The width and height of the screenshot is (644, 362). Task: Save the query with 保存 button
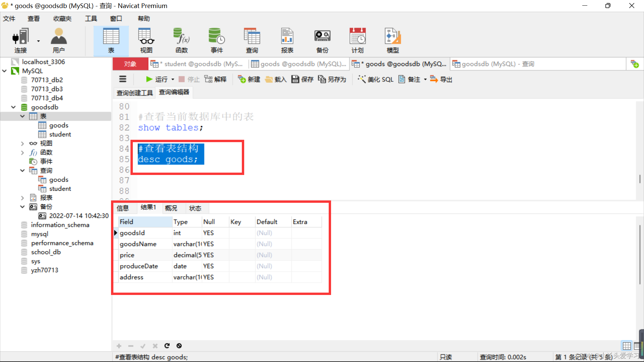pos(302,79)
